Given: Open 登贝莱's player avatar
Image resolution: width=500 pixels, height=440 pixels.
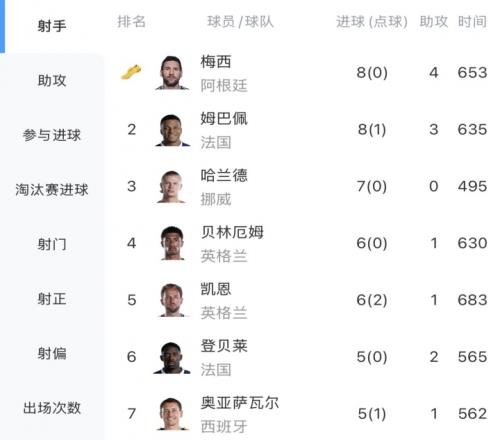Looking at the screenshot, I should (172, 357).
